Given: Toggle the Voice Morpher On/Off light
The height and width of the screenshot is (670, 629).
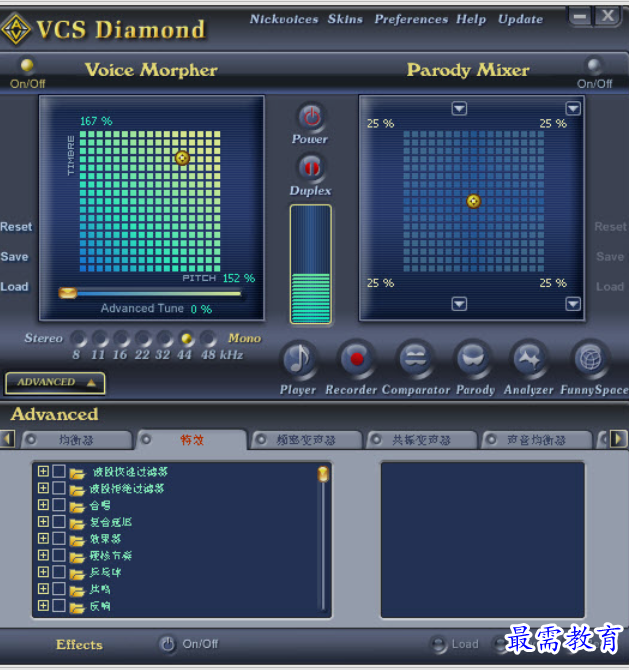Looking at the screenshot, I should click(x=27, y=65).
